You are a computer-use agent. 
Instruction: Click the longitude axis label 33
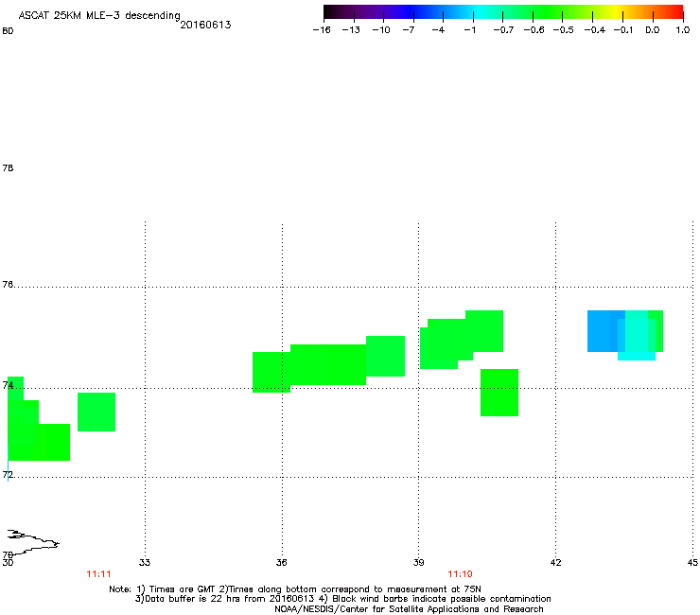click(x=145, y=562)
